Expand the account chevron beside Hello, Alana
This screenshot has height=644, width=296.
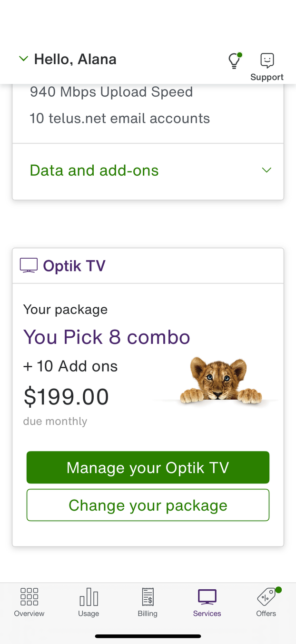(x=23, y=59)
